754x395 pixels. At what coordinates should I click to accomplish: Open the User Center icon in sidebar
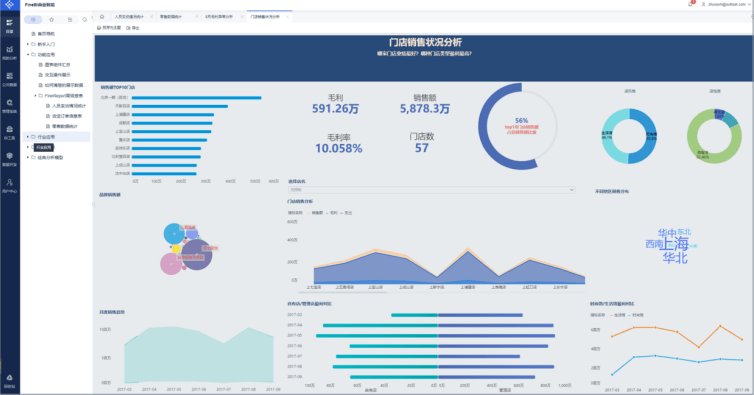10,186
